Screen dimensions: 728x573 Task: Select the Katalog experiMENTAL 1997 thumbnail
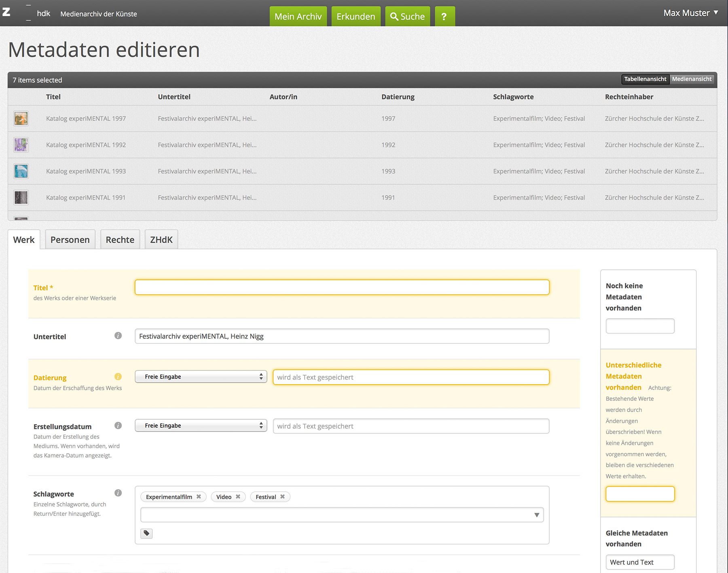21,118
